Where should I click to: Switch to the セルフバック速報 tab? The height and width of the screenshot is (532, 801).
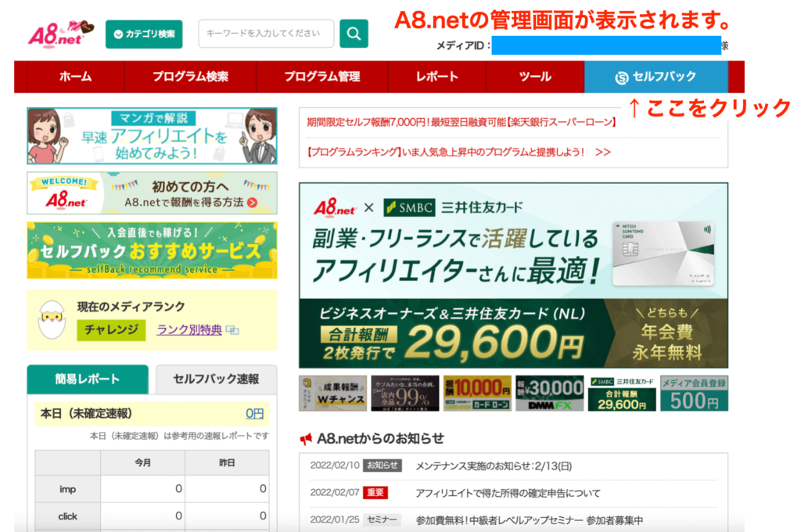[216, 379]
